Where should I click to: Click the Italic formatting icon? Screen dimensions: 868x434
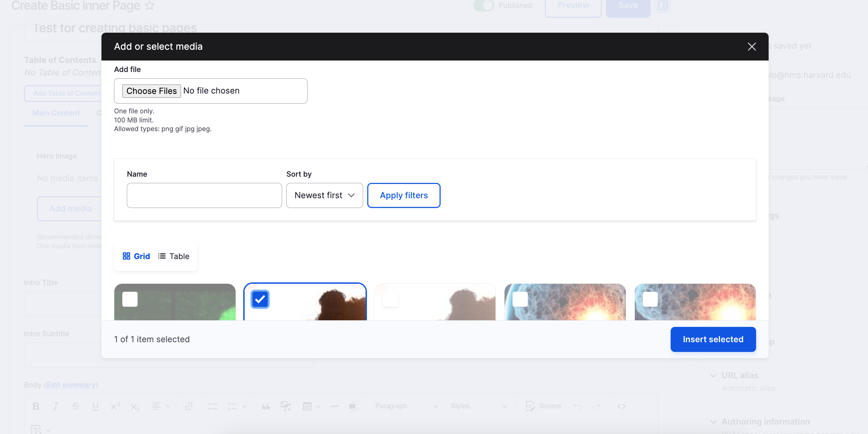(56, 406)
